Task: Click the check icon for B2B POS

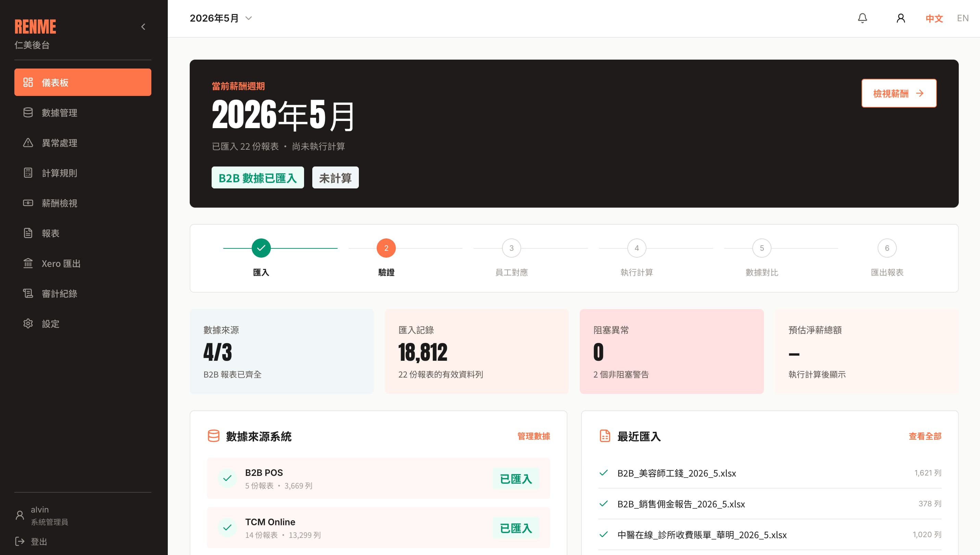Action: click(x=227, y=478)
